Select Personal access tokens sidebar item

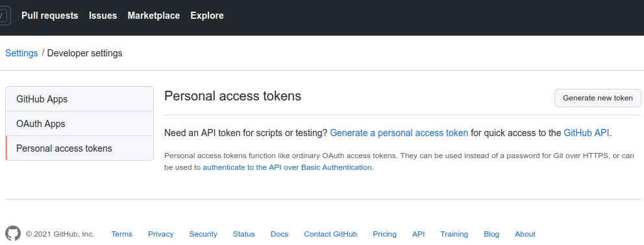click(80, 148)
